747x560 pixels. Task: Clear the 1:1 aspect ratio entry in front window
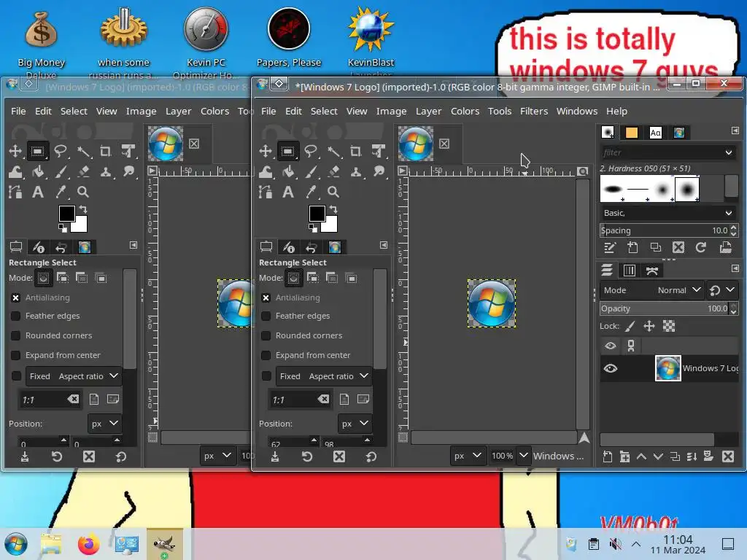click(323, 399)
